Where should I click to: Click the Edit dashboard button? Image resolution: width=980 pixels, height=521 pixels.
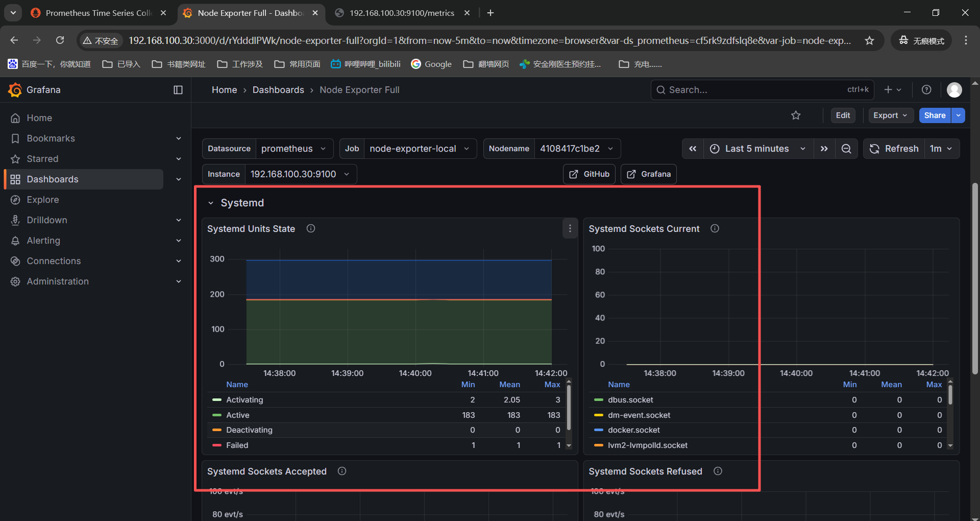[843, 115]
